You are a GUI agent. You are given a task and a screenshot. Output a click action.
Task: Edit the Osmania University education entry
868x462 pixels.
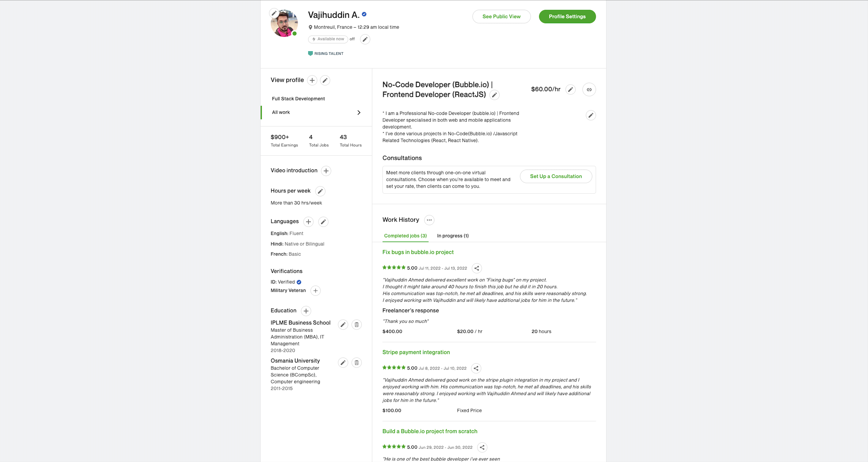[x=343, y=363]
